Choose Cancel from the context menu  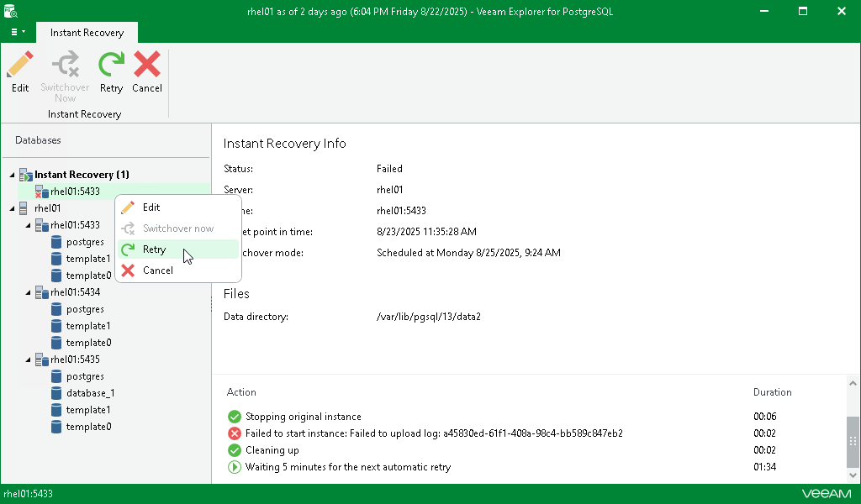tap(157, 270)
